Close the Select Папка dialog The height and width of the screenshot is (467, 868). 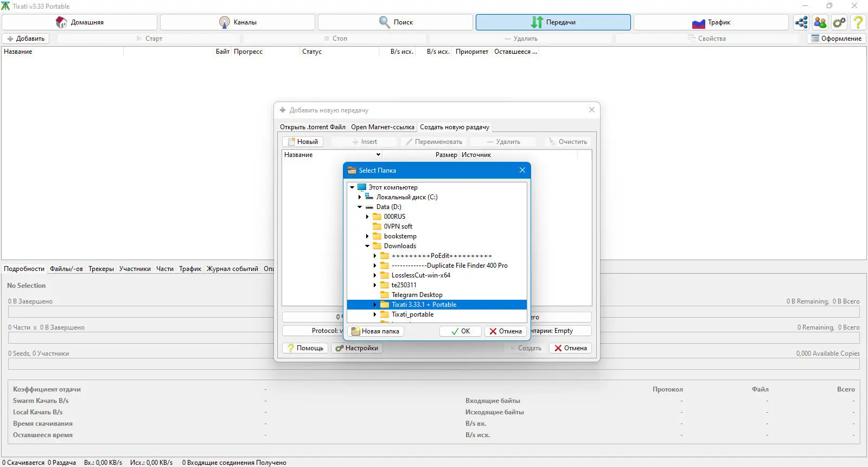tap(522, 170)
